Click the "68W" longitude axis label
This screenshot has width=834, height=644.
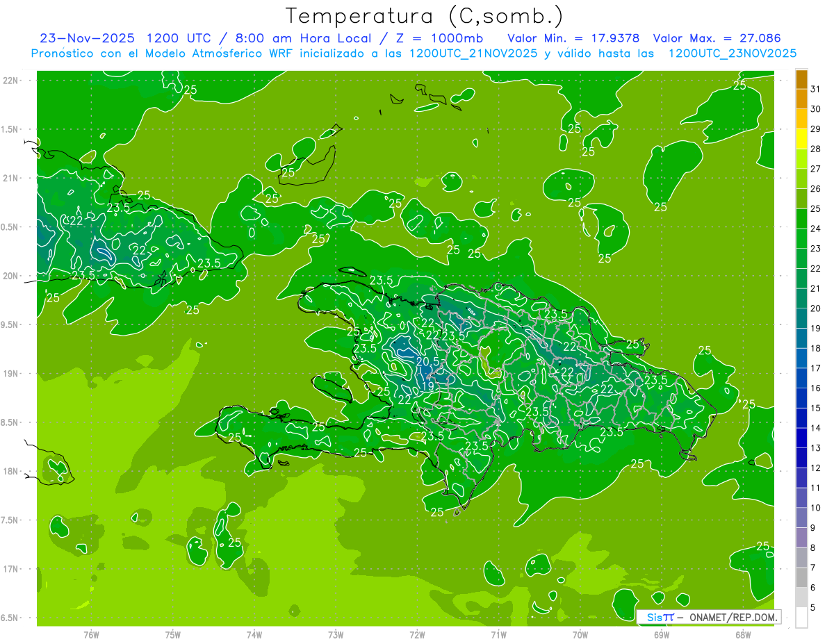tap(743, 634)
